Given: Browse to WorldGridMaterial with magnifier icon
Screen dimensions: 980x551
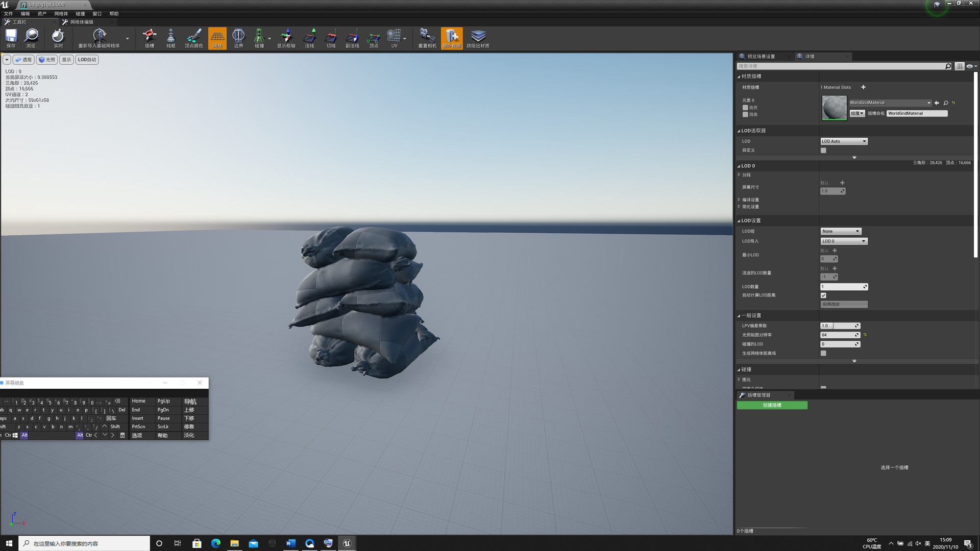Looking at the screenshot, I should (946, 103).
